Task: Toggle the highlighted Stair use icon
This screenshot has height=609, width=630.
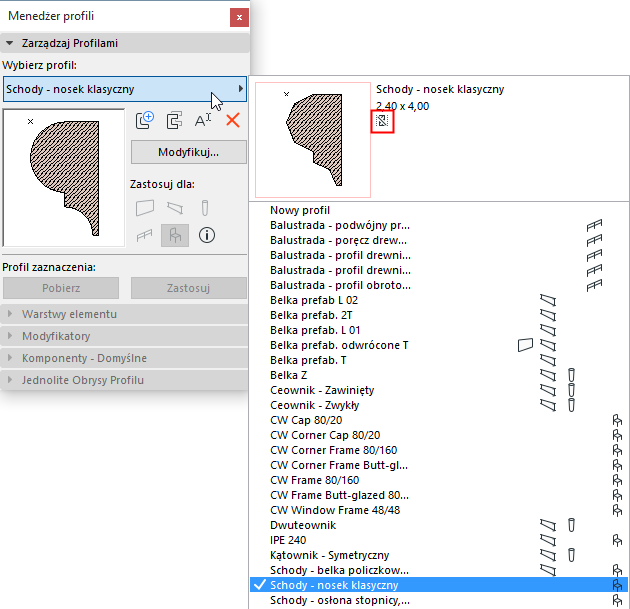Action: 175,235
